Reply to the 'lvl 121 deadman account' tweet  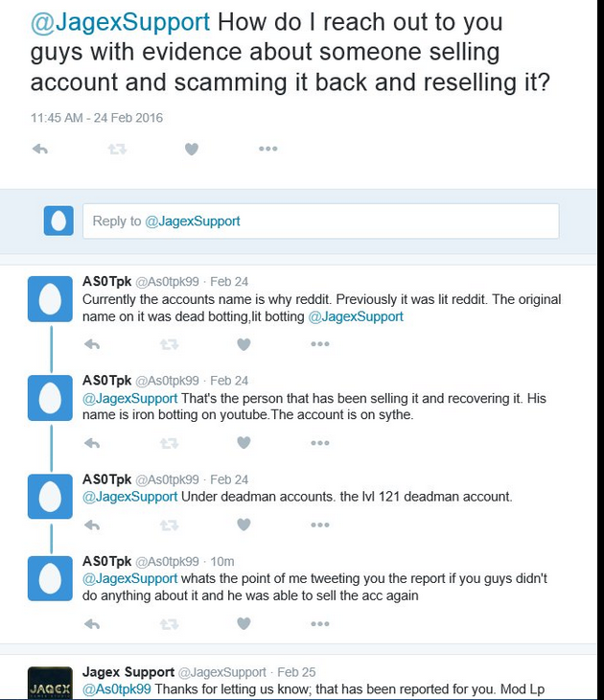click(x=92, y=525)
